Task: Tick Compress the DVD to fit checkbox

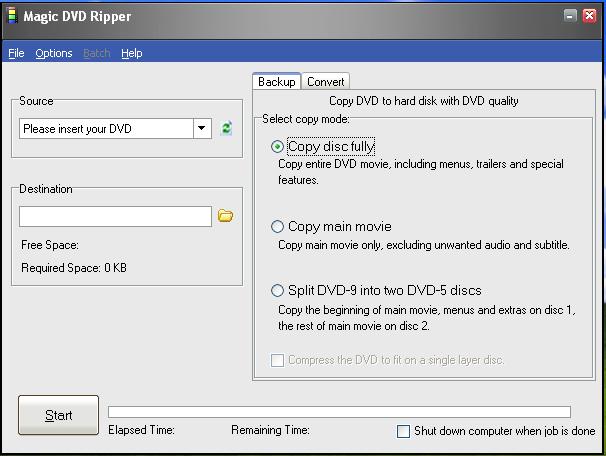Action: point(277,360)
